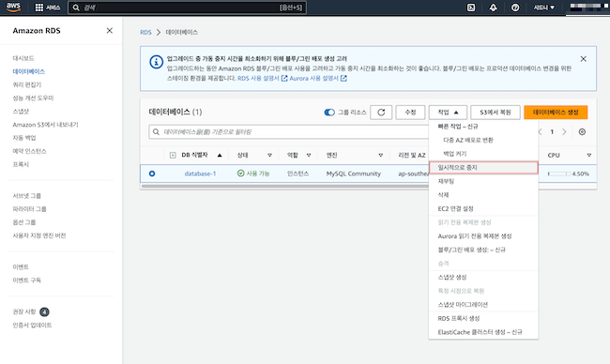
Task: Close the Amazon RDS side panel
Action: 110,30
